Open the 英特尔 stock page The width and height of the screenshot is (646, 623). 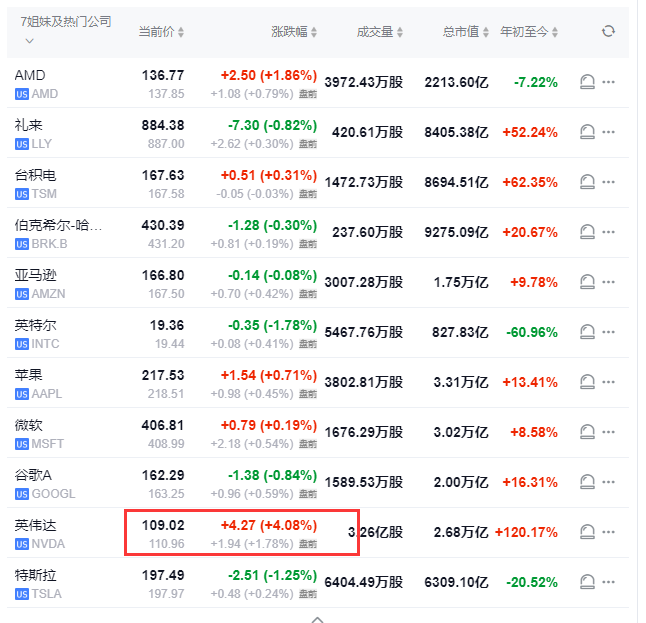[35, 325]
